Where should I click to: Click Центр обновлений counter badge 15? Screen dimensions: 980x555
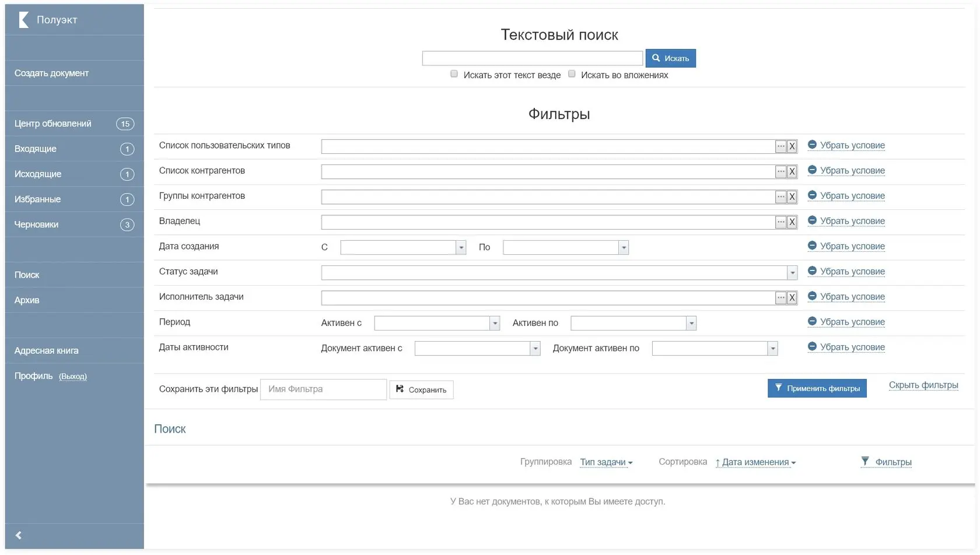125,124
